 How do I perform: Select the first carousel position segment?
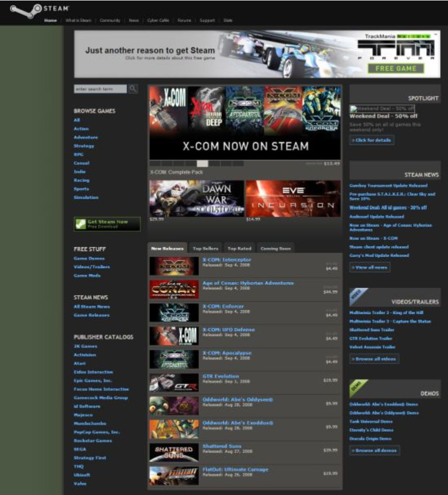[x=155, y=163]
